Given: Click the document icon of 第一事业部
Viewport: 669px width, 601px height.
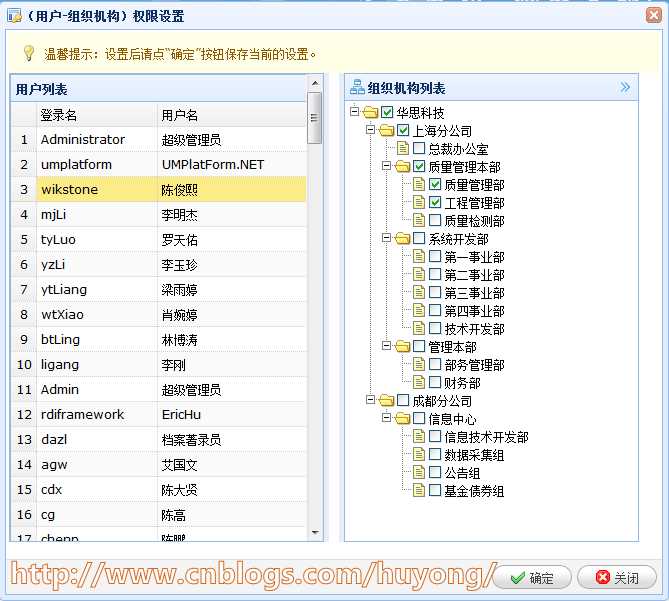Looking at the screenshot, I should click(x=419, y=256).
